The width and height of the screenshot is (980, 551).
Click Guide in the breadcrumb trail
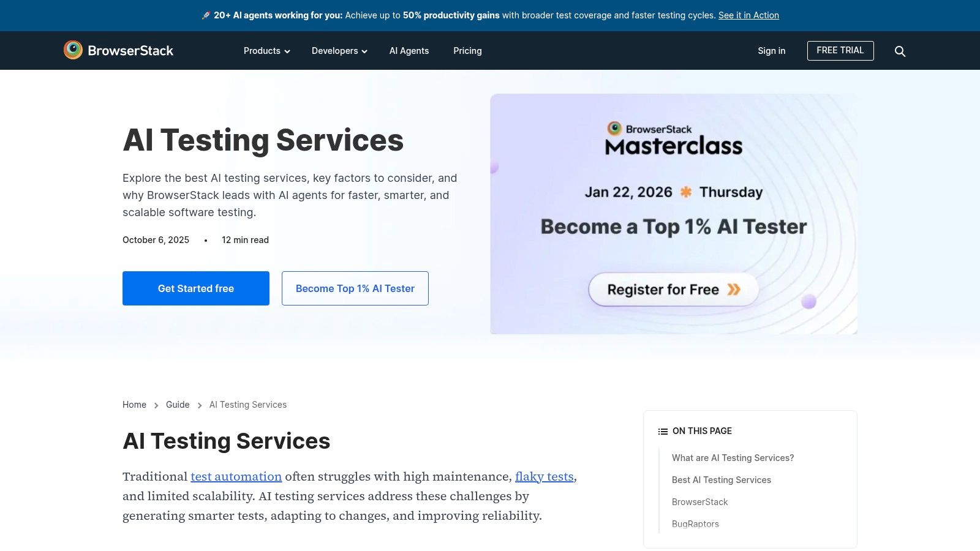coord(178,405)
